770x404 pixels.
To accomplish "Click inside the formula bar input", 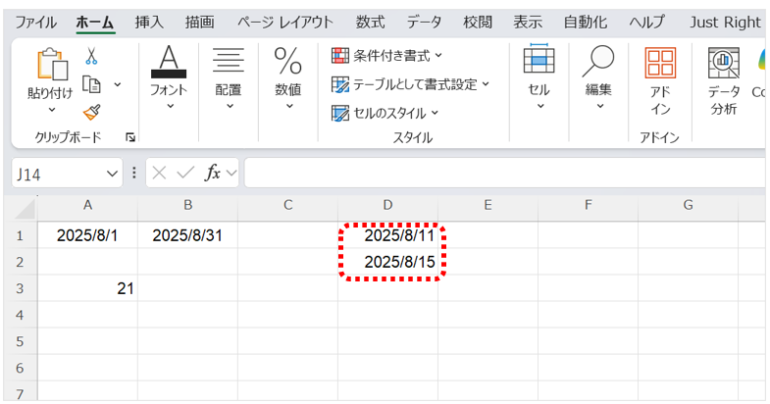I will 505,173.
